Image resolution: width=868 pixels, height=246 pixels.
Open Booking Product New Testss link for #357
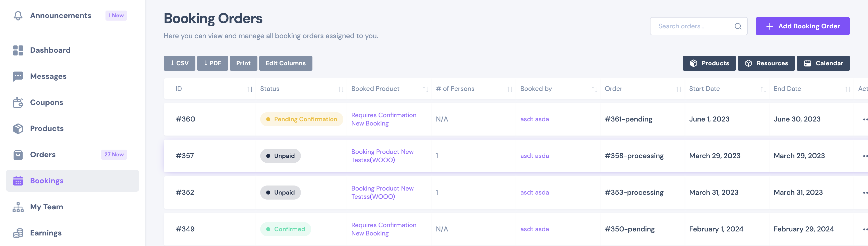coord(383,156)
